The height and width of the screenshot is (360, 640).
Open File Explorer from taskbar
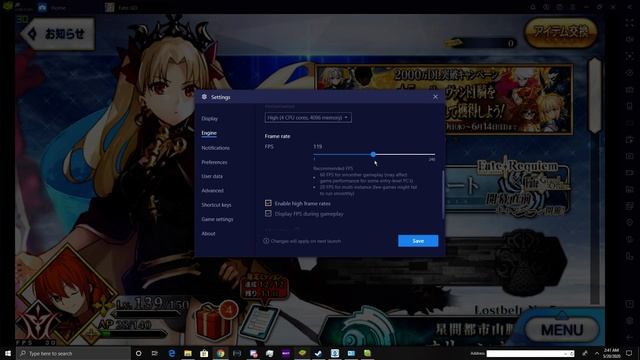coord(188,353)
